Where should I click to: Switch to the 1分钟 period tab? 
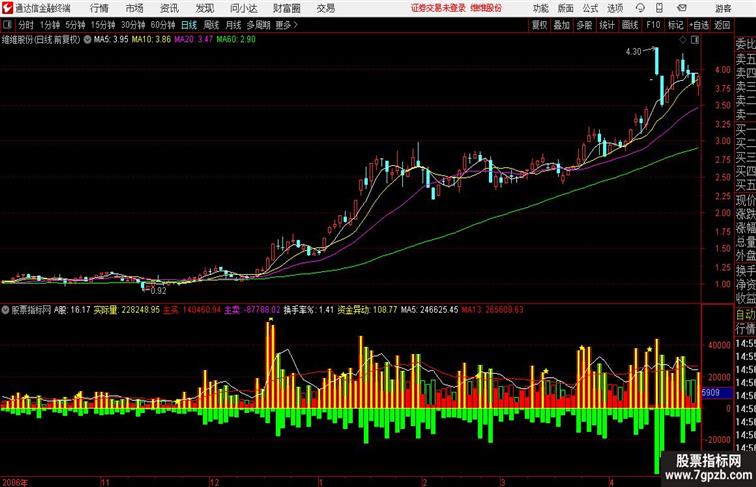50,25
